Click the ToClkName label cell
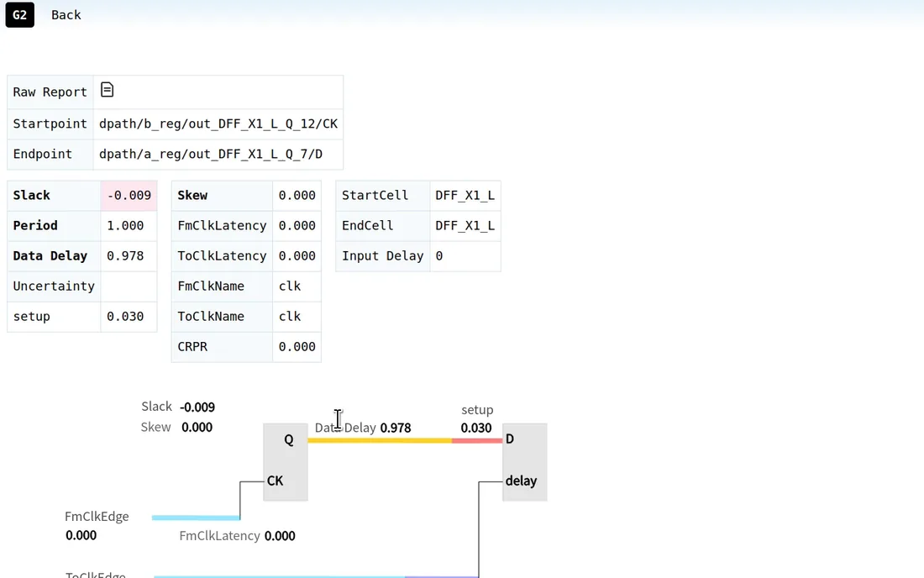 (x=222, y=317)
